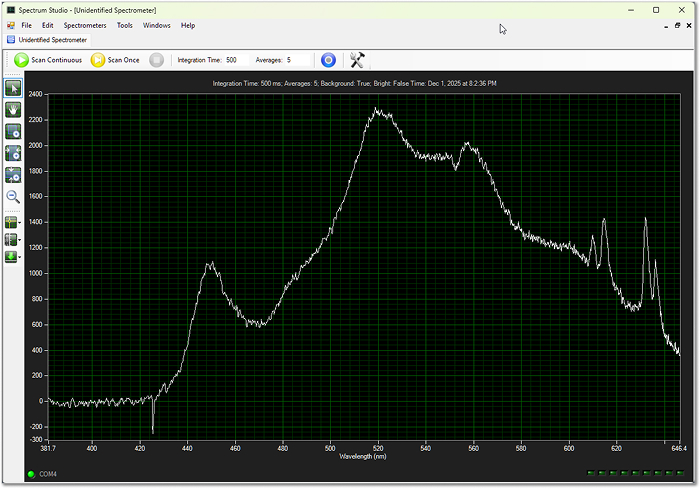This screenshot has height=489, width=700.
Task: Click the Scan Once button
Action: click(x=115, y=60)
